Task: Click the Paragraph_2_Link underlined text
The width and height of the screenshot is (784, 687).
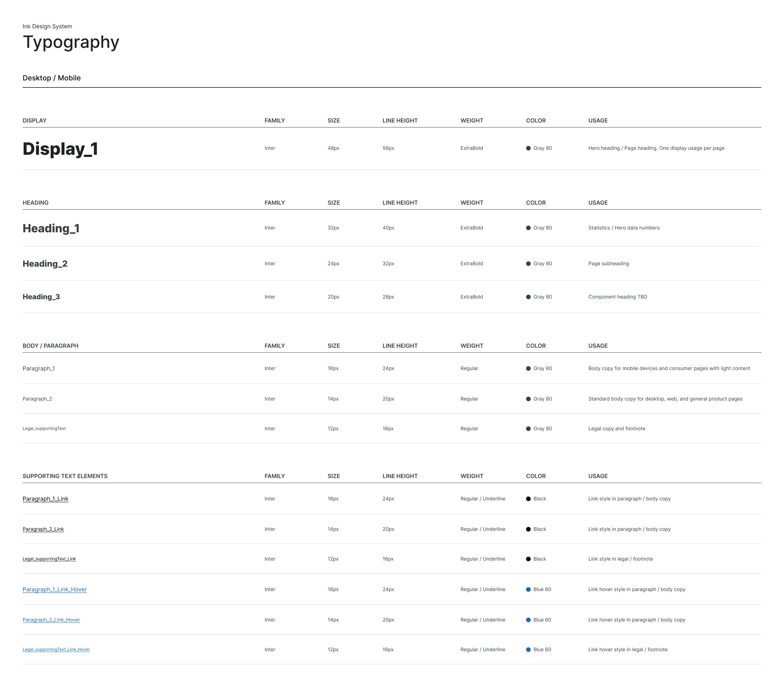Action: pyautogui.click(x=43, y=529)
